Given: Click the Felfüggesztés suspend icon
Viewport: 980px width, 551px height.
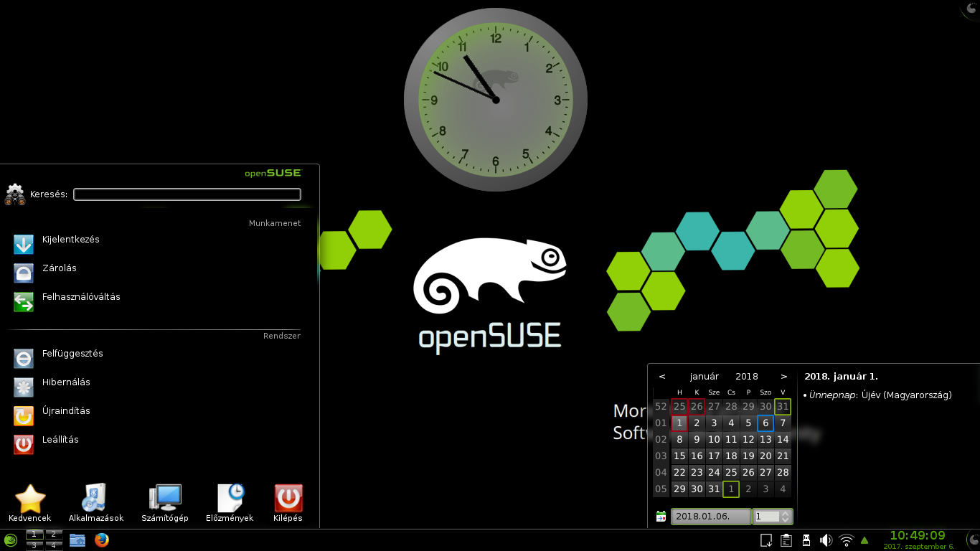Looking at the screenshot, I should coord(24,359).
